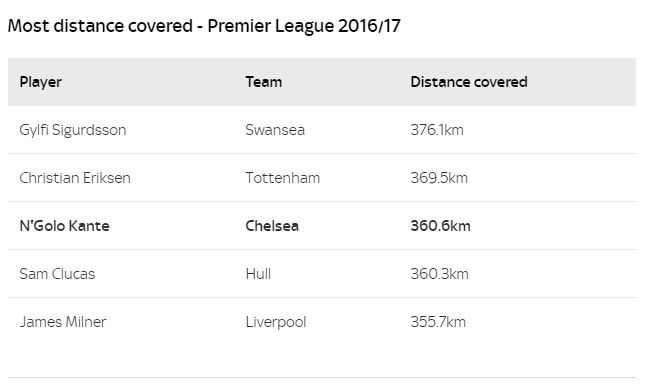Select the Gylfi Sigurdsson name cell

click(73, 130)
